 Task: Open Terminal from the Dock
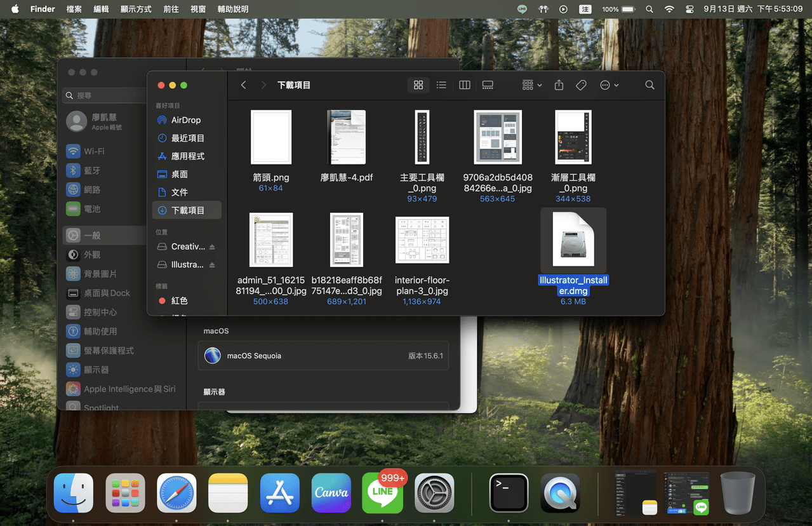tap(509, 493)
